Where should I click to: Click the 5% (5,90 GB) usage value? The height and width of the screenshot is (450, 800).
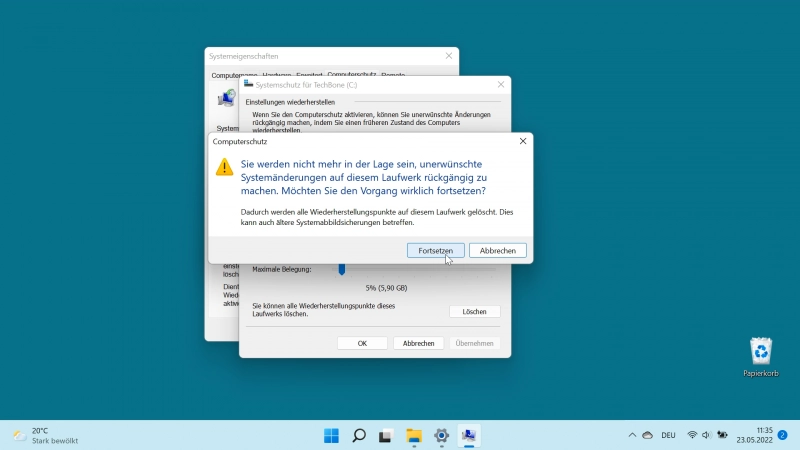[386, 288]
